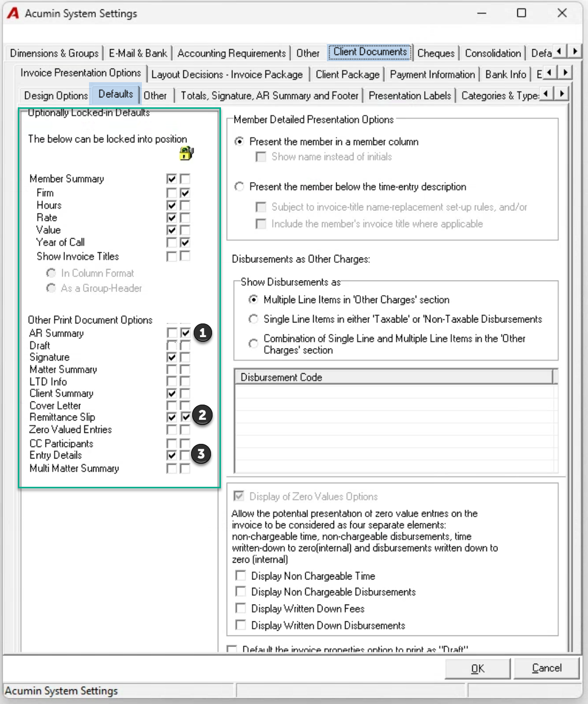The width and height of the screenshot is (588, 704).
Task: Go to the Accounting Requirements tab
Action: click(x=231, y=53)
